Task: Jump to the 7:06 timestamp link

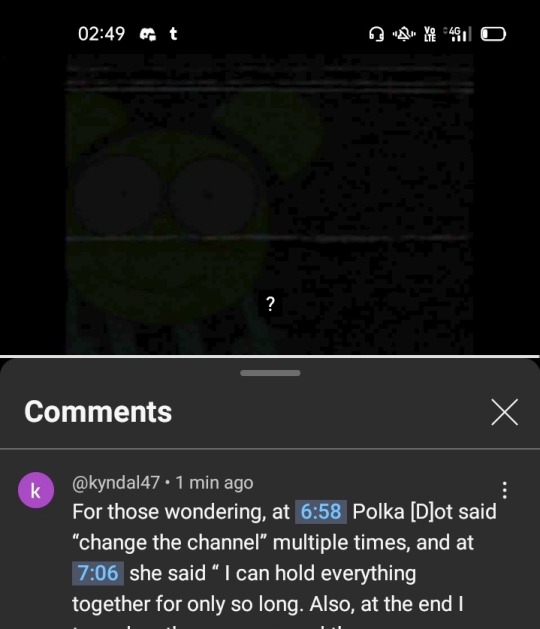Action: pos(98,573)
